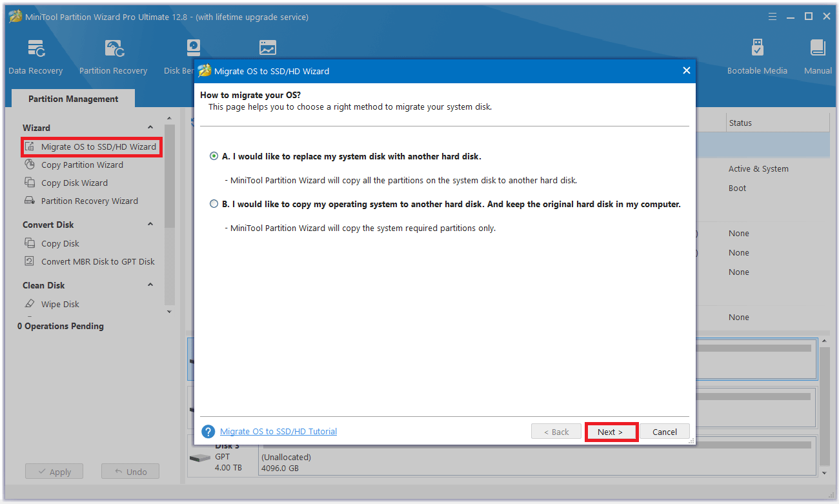Click the Status column header
The height and width of the screenshot is (504, 839).
777,123
